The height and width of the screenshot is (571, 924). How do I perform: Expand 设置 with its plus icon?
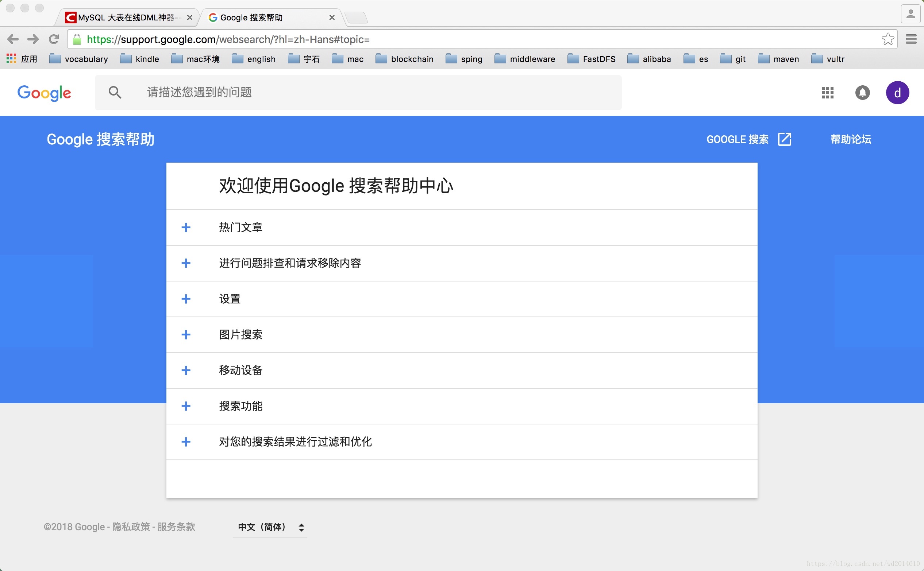tap(186, 299)
